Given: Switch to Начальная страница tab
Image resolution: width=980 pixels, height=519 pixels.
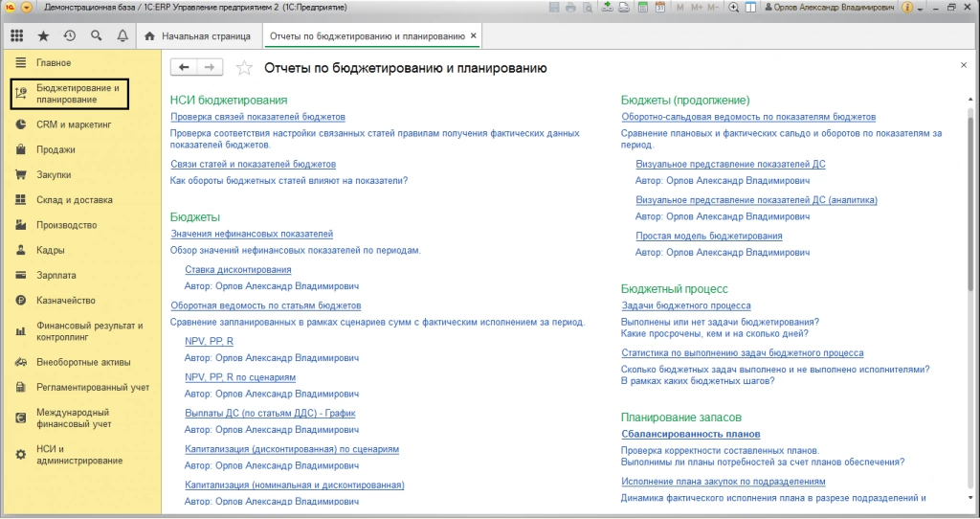Looking at the screenshot, I should coord(197,36).
